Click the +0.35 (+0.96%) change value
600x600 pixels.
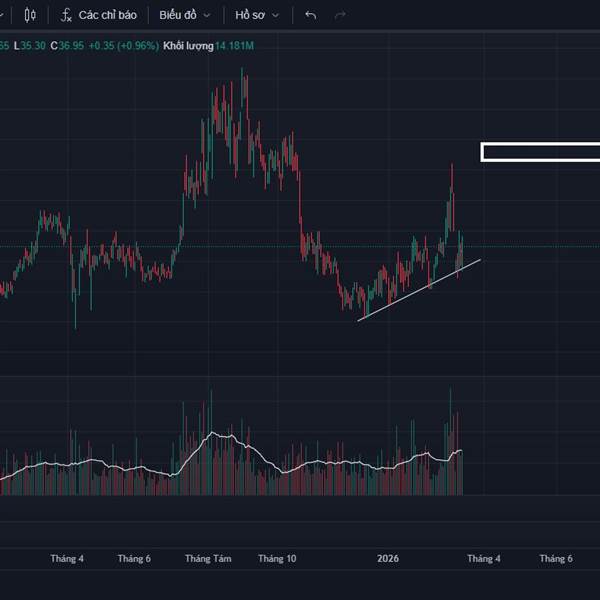[x=123, y=46]
